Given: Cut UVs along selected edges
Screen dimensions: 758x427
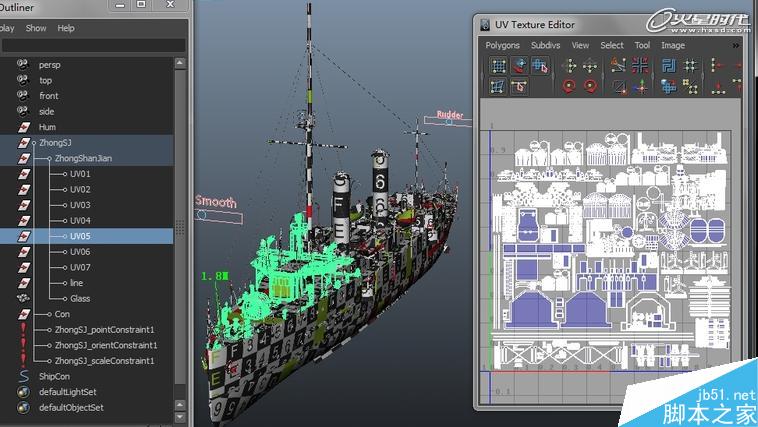Looking at the screenshot, I should tap(619, 65).
